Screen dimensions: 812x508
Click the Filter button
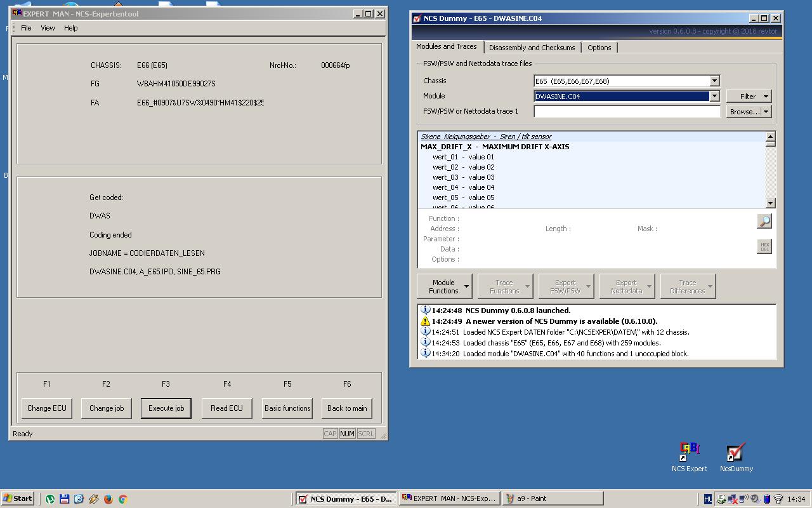click(x=749, y=97)
